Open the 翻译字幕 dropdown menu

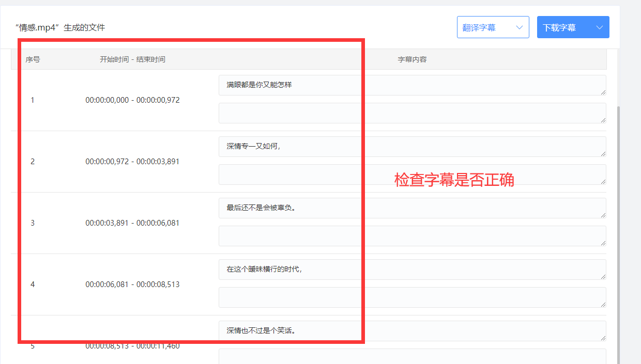point(492,27)
